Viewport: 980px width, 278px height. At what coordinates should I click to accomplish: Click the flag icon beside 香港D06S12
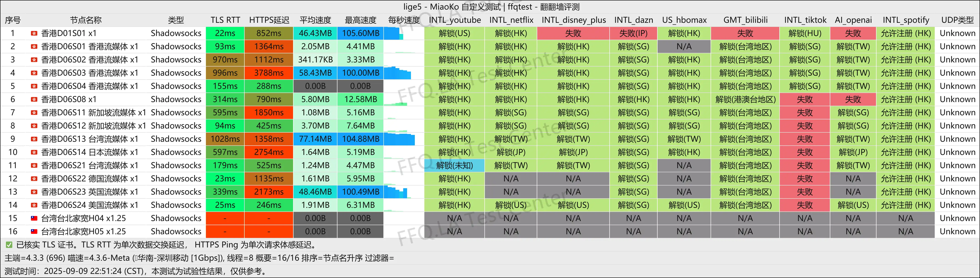point(34,126)
